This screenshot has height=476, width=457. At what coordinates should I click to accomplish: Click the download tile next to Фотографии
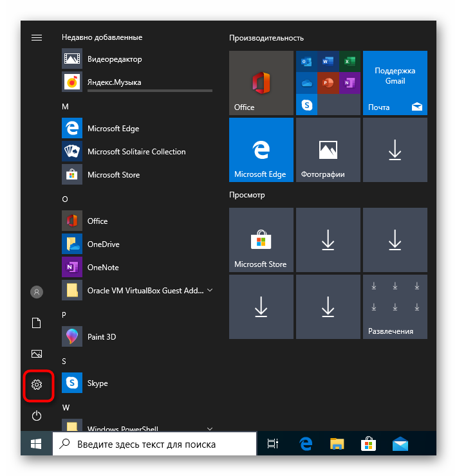[x=395, y=150]
